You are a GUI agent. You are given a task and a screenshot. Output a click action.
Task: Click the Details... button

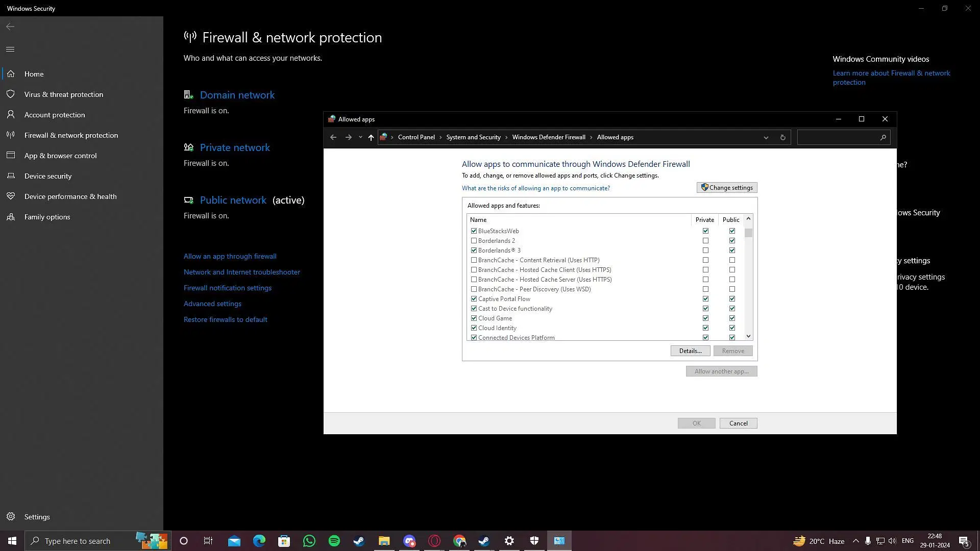point(690,351)
